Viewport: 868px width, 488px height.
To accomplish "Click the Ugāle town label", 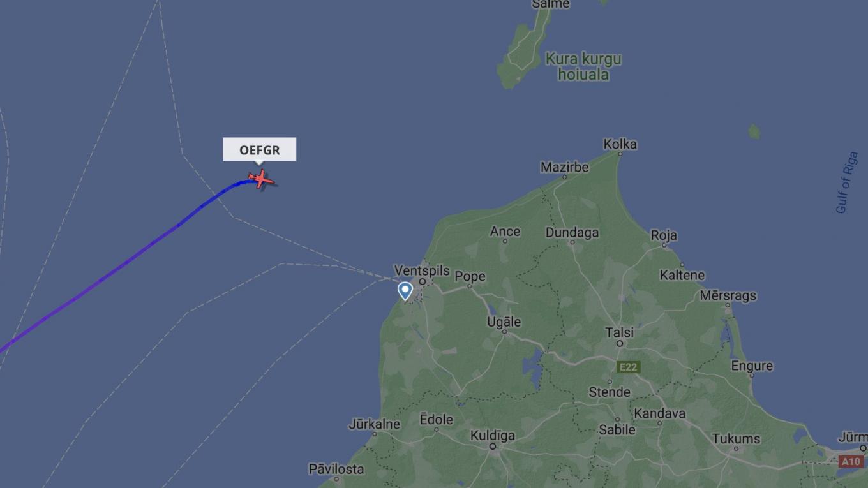I will 504,322.
